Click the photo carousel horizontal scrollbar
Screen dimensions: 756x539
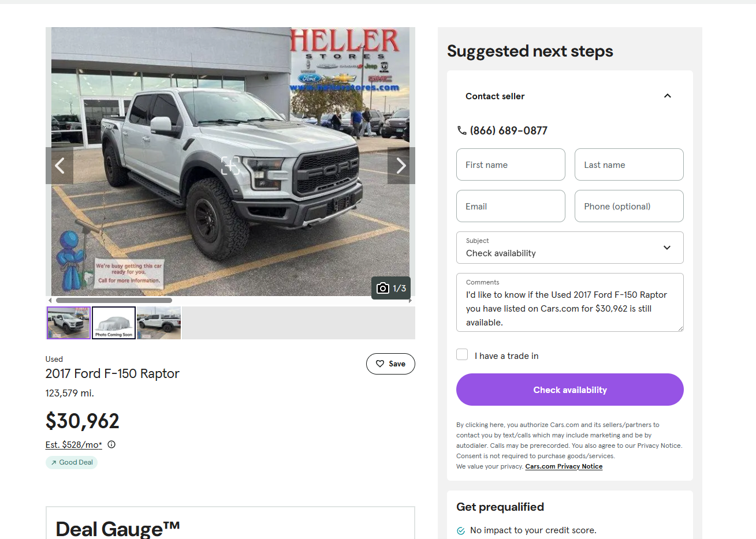coord(114,300)
